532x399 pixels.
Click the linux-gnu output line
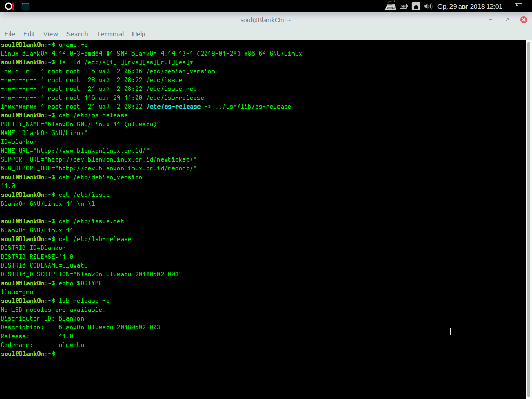click(17, 292)
